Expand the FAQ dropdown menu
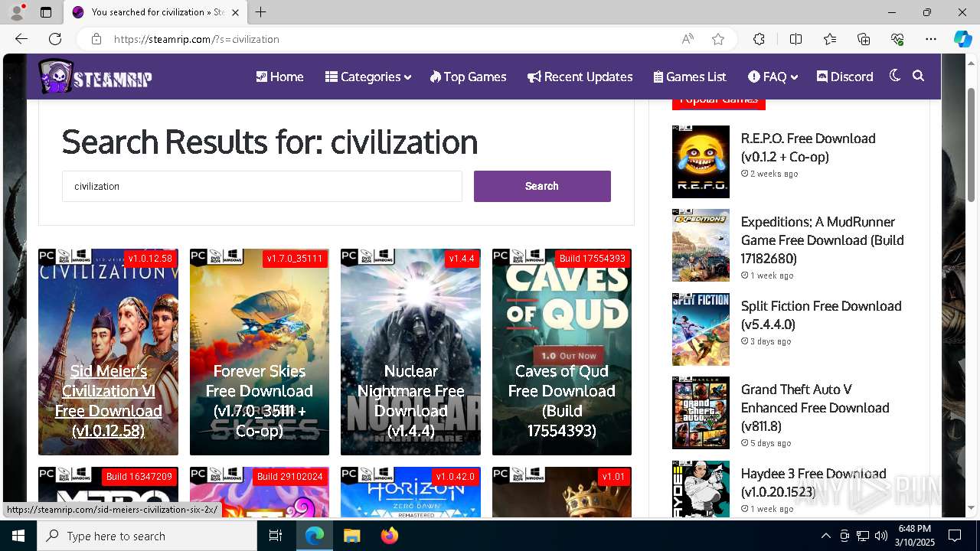Screen dimensions: 980x551 click(773, 77)
